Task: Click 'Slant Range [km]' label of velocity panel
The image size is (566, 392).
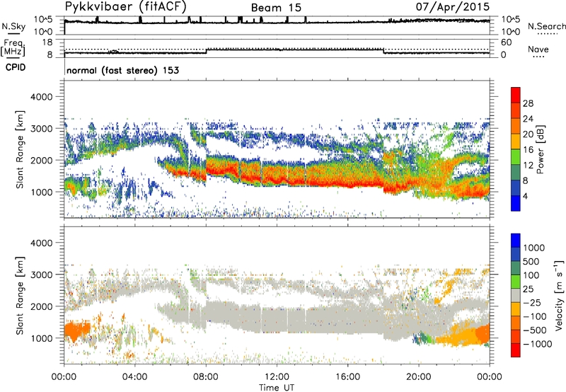Action: click(x=20, y=295)
